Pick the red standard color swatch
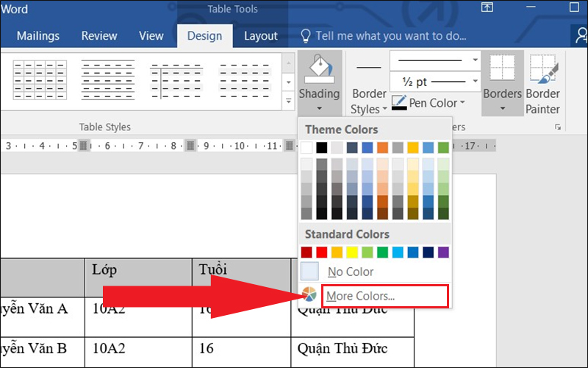Image resolution: width=588 pixels, height=368 pixels. (321, 252)
